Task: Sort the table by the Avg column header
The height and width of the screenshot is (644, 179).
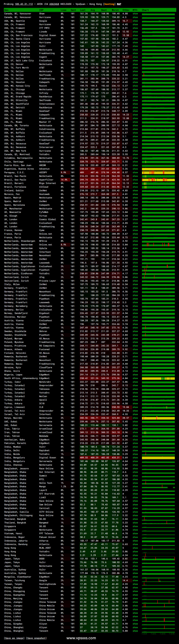Action: [92, 10]
